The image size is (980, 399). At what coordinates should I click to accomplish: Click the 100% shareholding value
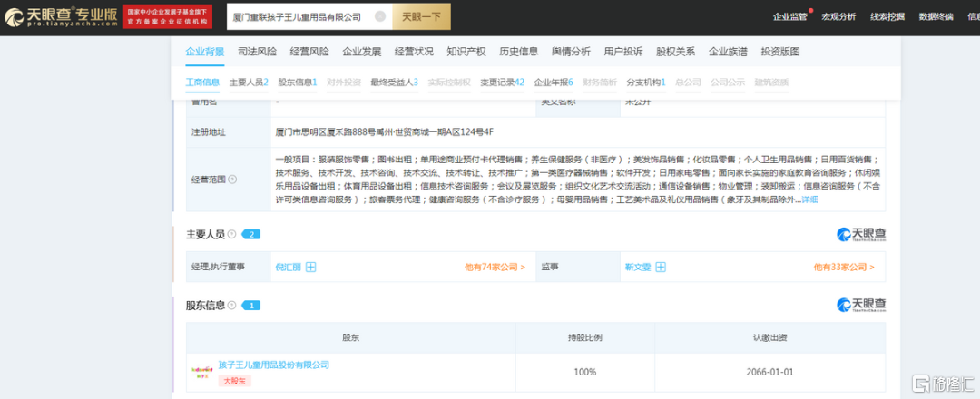point(585,372)
